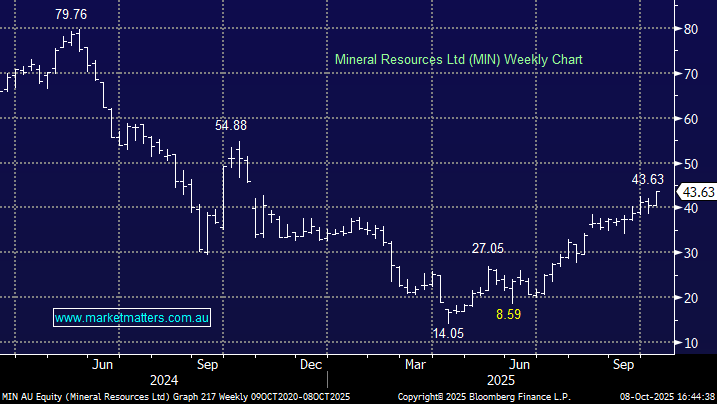Select the 2025 year label

501,380
